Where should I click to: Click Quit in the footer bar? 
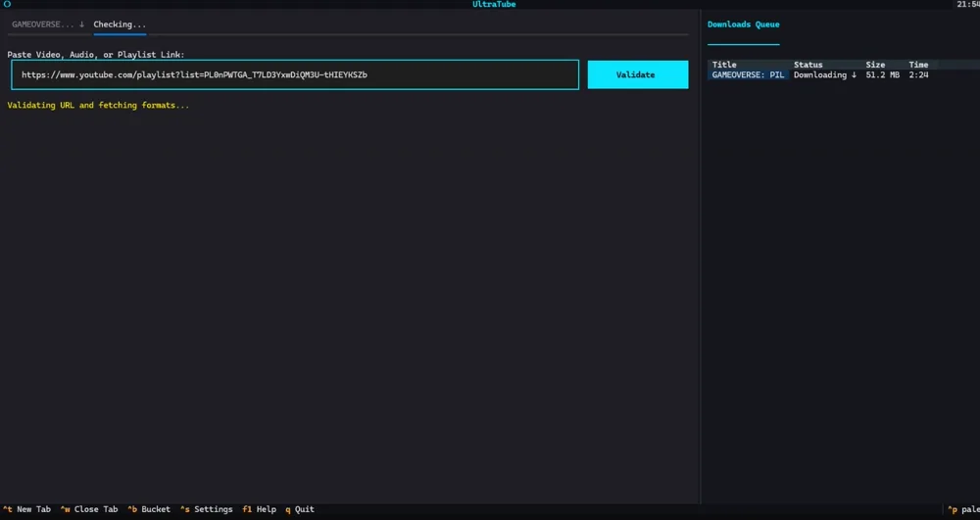tap(300, 509)
